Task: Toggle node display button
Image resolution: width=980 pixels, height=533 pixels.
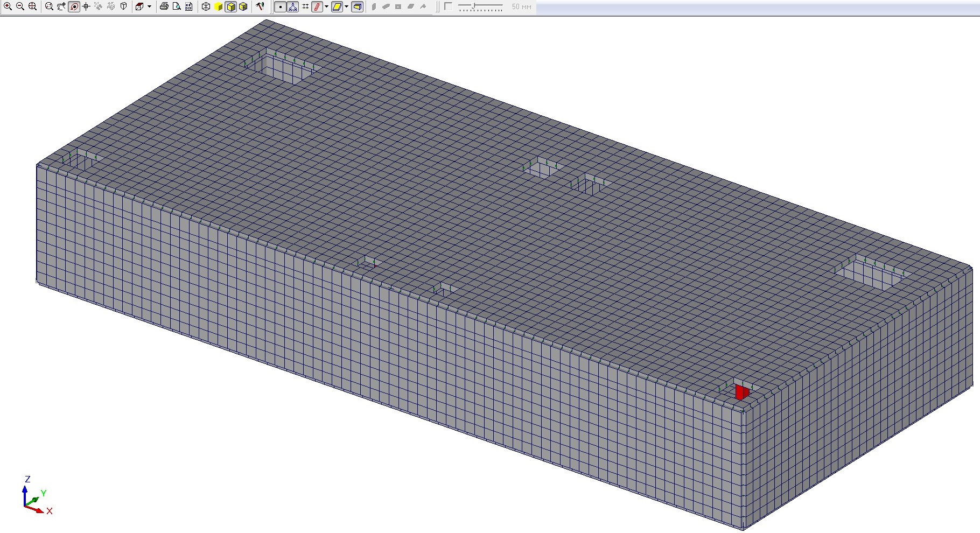Action: 280,6
